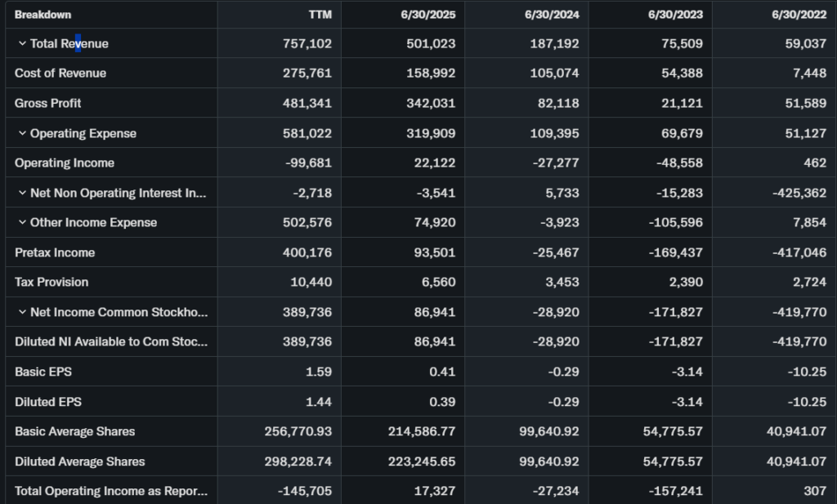
Task: Select the Total Operating Income as Reported row
Action: 111,491
